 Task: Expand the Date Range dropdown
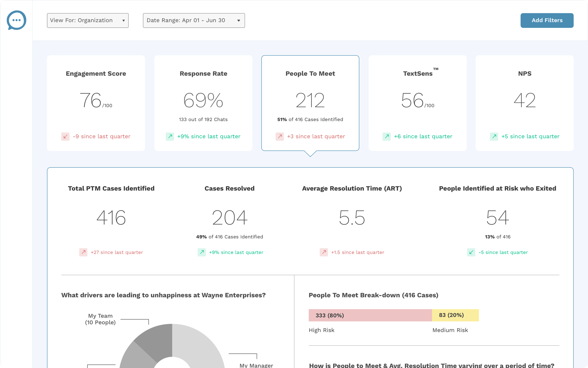pos(194,21)
